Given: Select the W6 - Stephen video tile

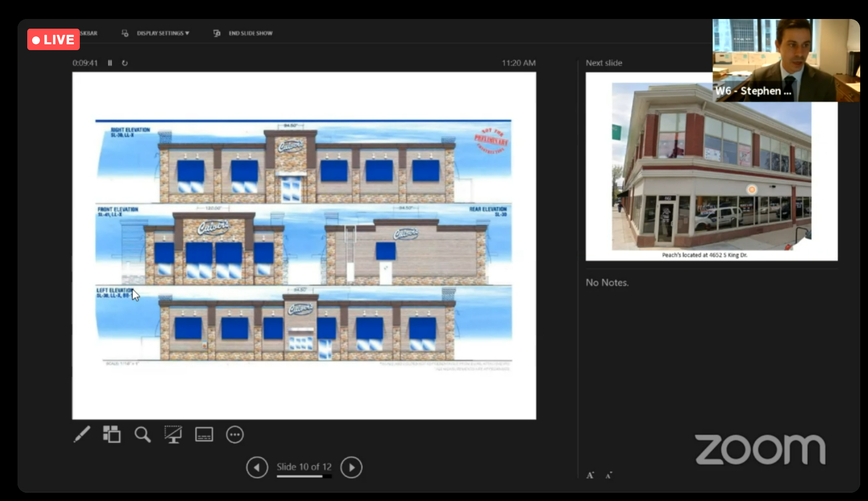Looking at the screenshot, I should 786,60.
